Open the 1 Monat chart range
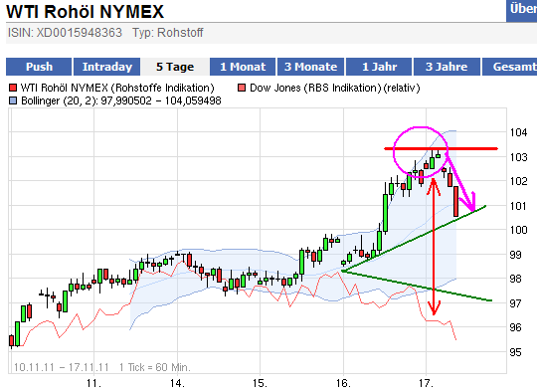 tap(243, 67)
